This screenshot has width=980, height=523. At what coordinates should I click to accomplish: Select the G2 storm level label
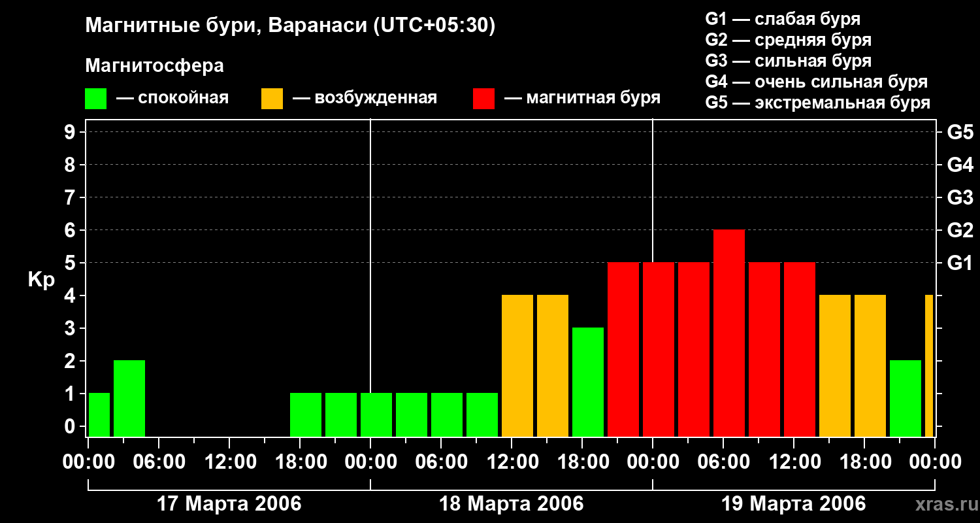960,230
